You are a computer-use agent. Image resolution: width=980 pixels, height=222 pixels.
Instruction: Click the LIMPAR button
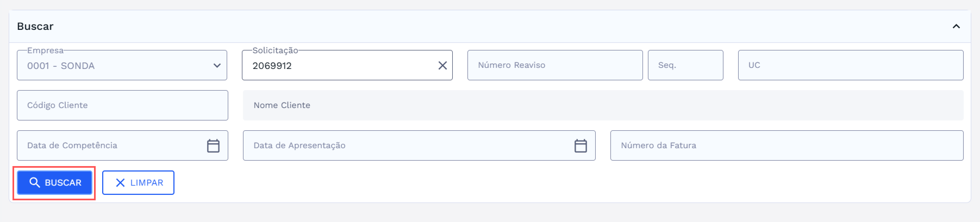(x=138, y=182)
